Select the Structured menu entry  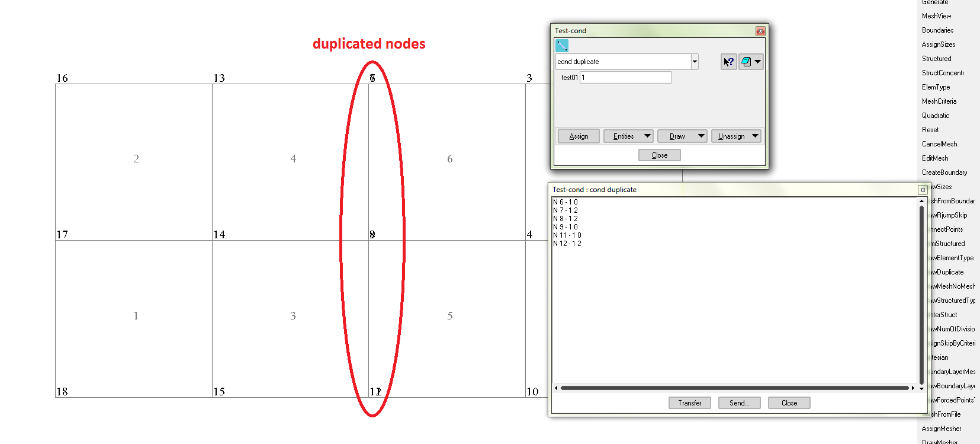tap(936, 59)
